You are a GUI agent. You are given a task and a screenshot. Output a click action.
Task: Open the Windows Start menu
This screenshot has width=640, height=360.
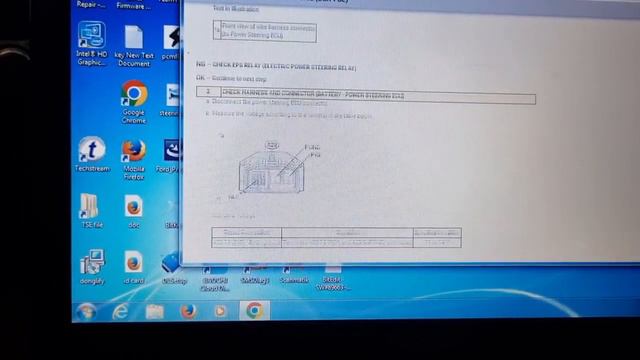click(x=86, y=312)
